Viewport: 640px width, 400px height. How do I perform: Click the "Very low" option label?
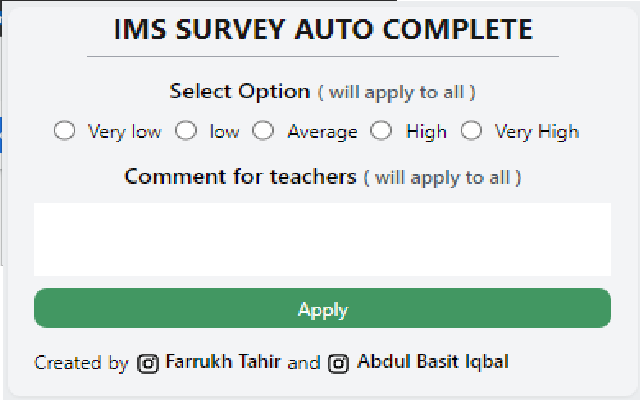[x=124, y=132]
